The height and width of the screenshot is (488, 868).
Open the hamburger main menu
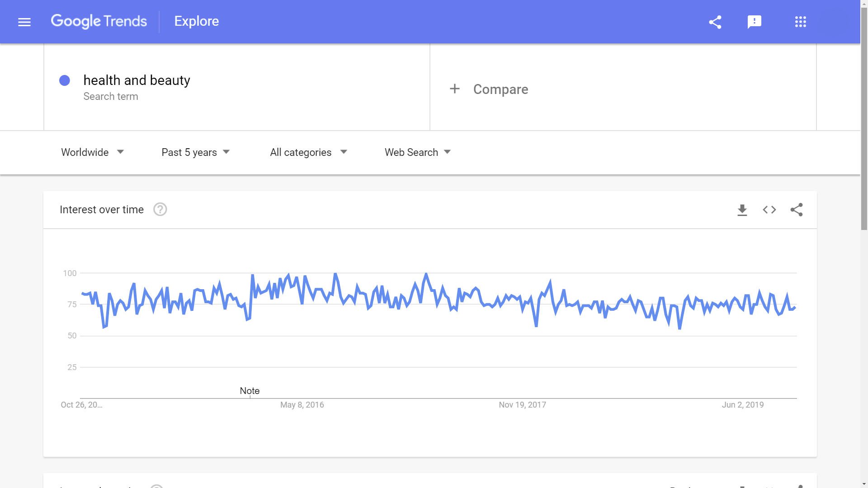(x=24, y=22)
